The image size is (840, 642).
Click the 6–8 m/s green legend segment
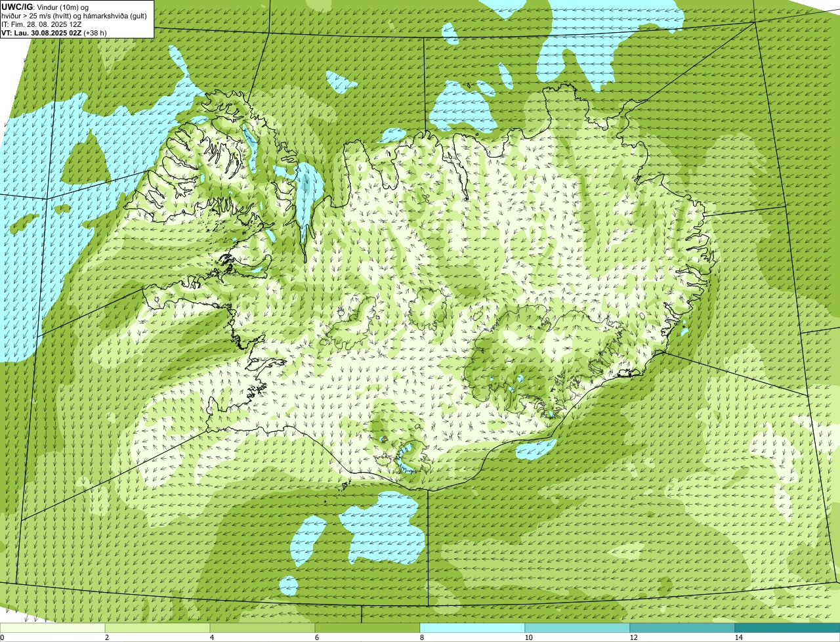[x=367, y=628]
